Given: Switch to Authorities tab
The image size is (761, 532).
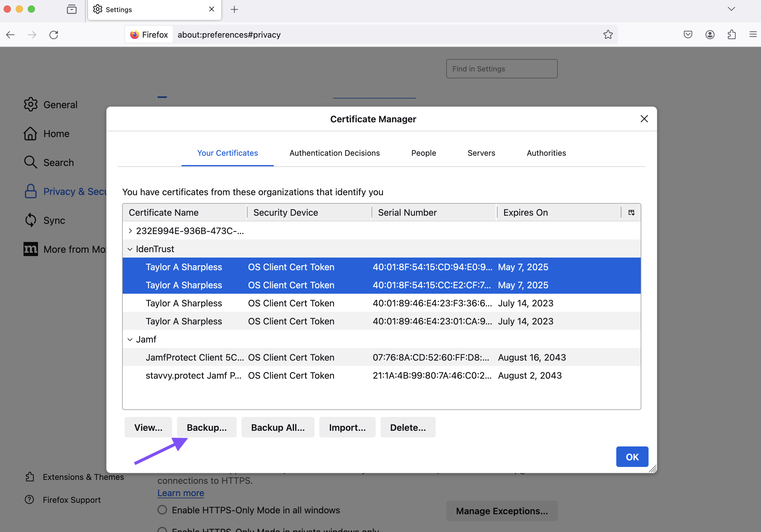Looking at the screenshot, I should pos(546,153).
